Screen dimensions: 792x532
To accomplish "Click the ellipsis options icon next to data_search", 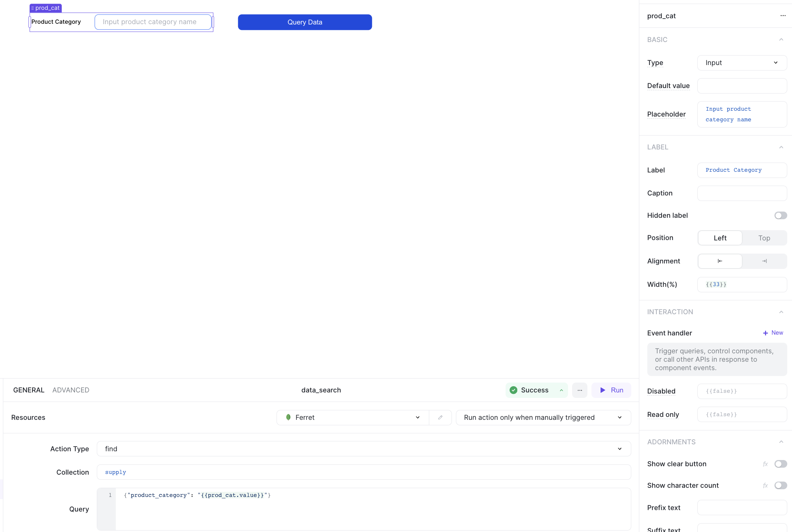I will (580, 390).
